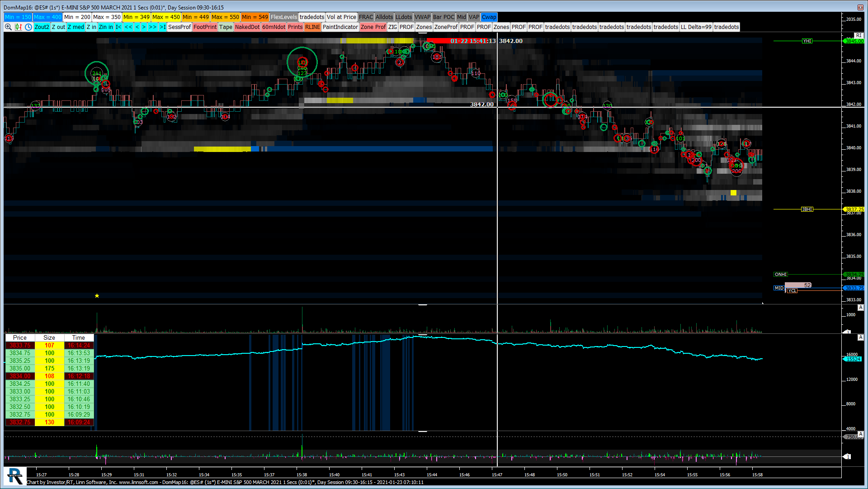Toggle the FRAC indicator button

[x=366, y=17]
